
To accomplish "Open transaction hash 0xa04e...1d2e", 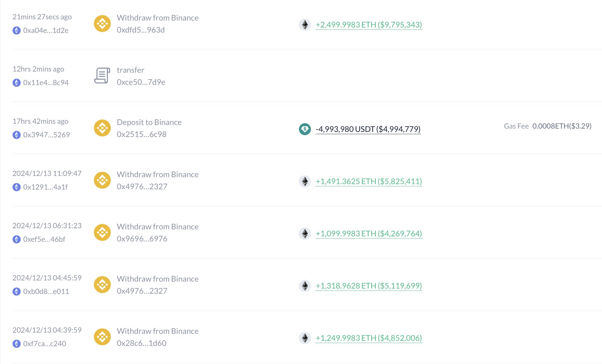I will click(x=46, y=30).
